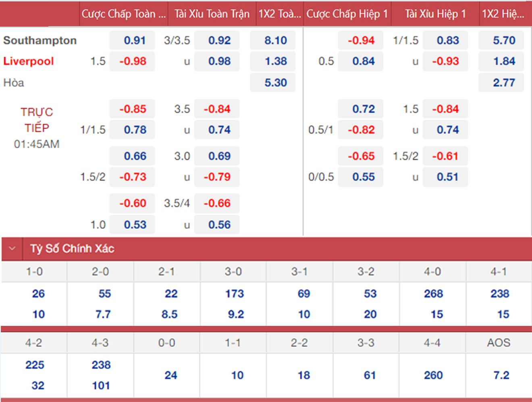The width and height of the screenshot is (532, 402).
Task: Pick Liverpool handicap odds -0.98
Action: click(133, 61)
